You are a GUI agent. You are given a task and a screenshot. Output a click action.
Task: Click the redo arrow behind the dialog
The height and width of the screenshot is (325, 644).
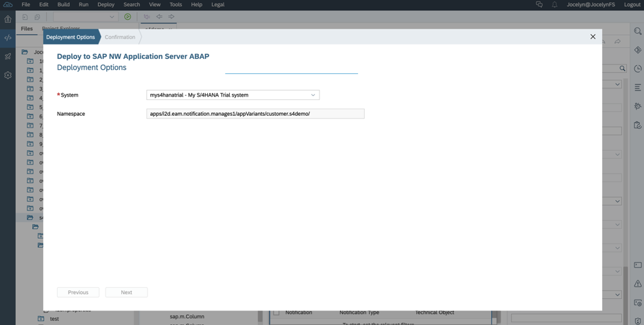click(x=617, y=41)
